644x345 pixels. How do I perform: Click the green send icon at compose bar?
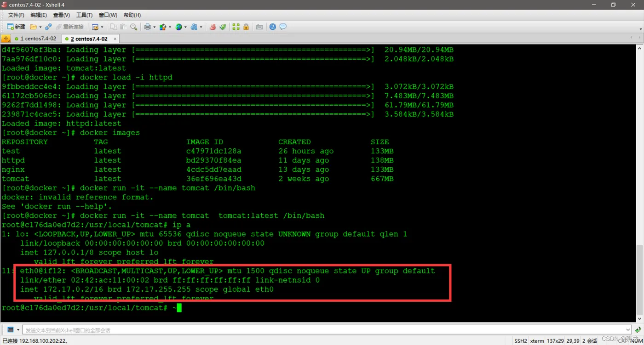click(638, 330)
